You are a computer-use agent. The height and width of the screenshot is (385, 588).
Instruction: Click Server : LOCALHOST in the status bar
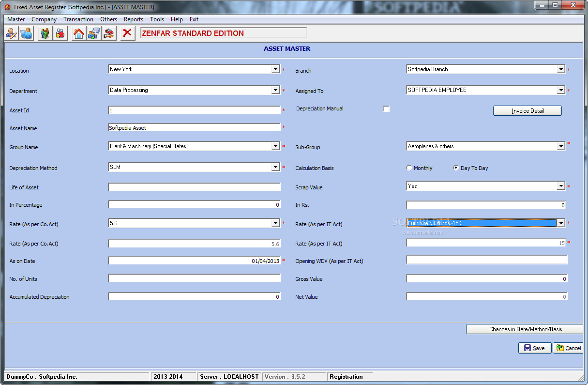tap(229, 377)
